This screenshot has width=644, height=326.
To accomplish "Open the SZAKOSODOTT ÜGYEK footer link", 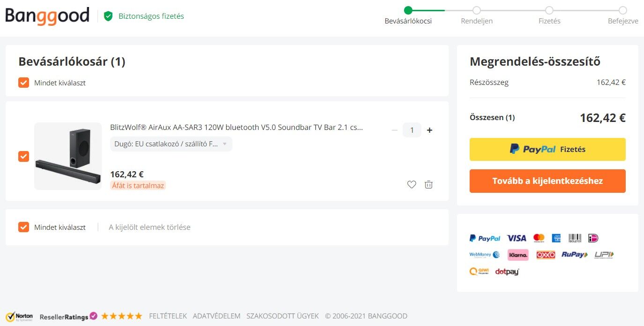I will pos(283,316).
